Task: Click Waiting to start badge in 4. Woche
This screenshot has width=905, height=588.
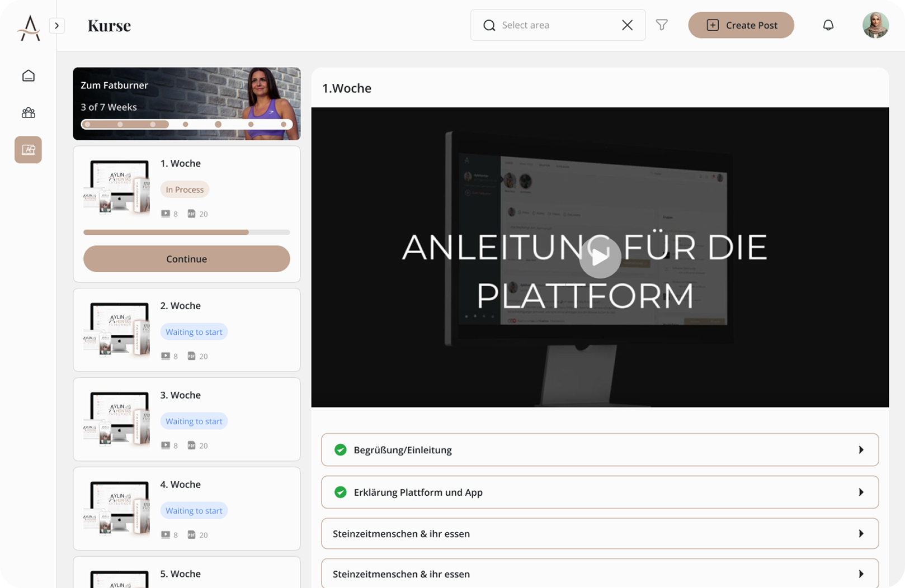Action: tap(194, 511)
